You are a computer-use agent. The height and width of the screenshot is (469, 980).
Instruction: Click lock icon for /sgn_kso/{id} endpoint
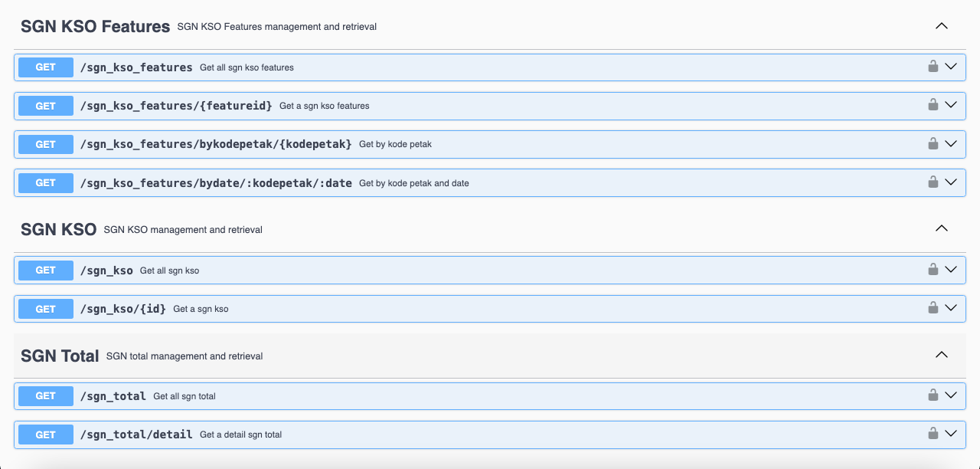[933, 308]
